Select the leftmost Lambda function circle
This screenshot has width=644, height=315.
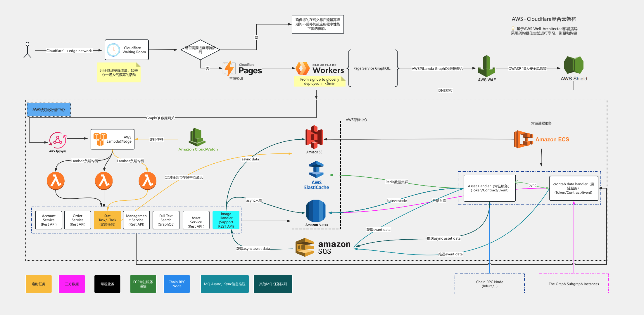click(56, 181)
